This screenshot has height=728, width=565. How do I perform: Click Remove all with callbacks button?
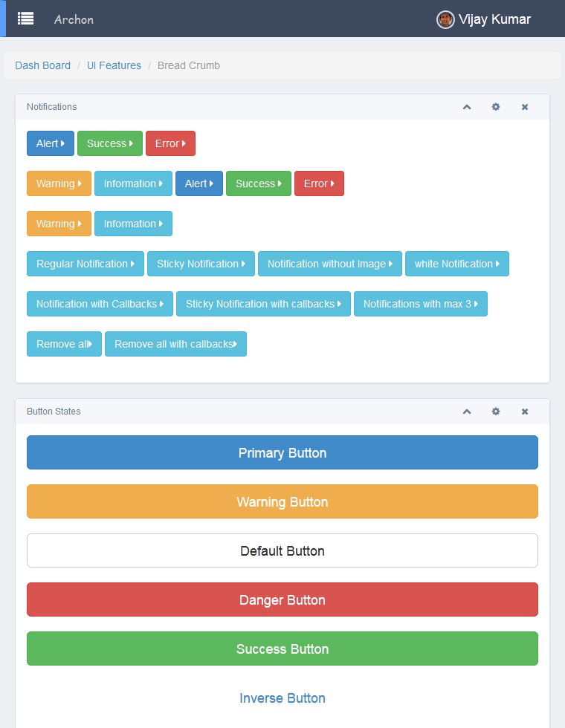(175, 344)
